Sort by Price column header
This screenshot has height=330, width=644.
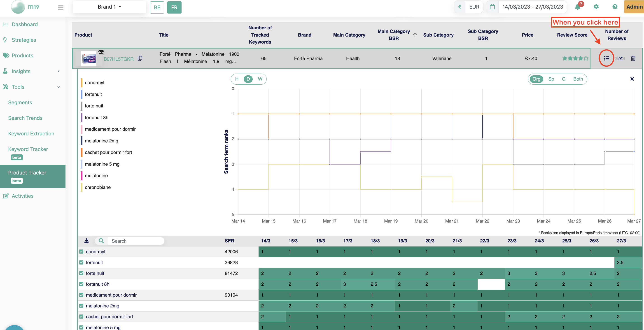click(527, 35)
